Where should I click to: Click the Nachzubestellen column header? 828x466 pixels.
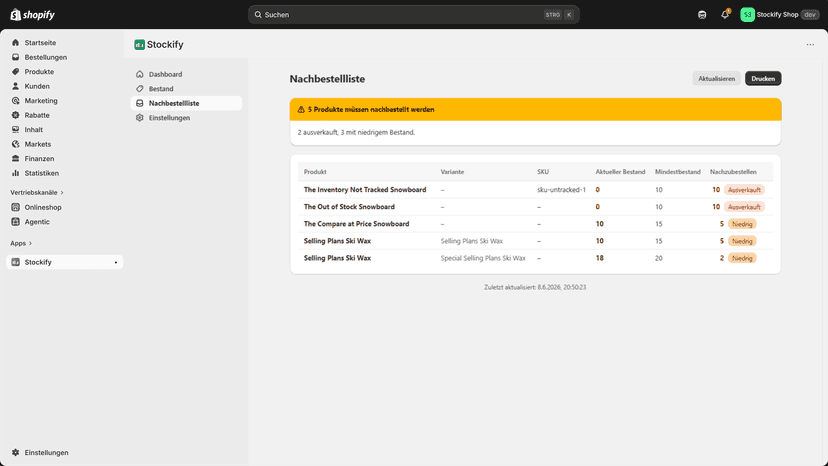point(733,172)
